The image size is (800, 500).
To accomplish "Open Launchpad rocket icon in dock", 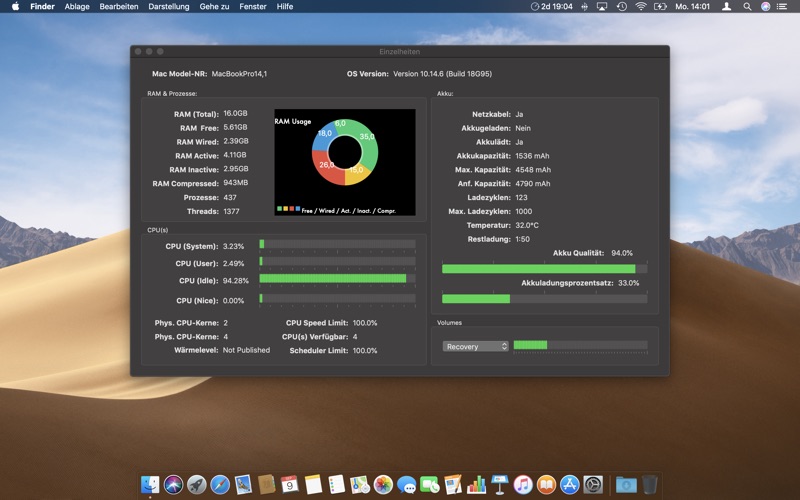I will 196,485.
